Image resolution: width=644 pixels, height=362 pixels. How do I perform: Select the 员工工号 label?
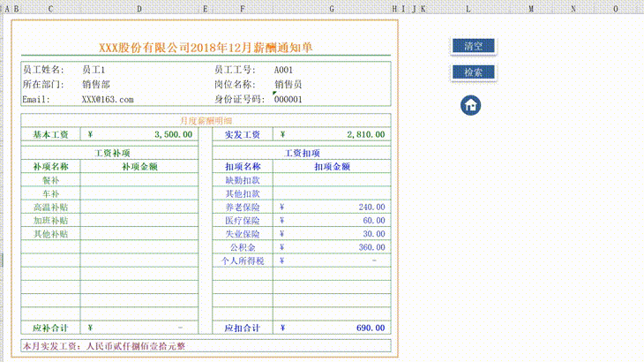[235, 70]
